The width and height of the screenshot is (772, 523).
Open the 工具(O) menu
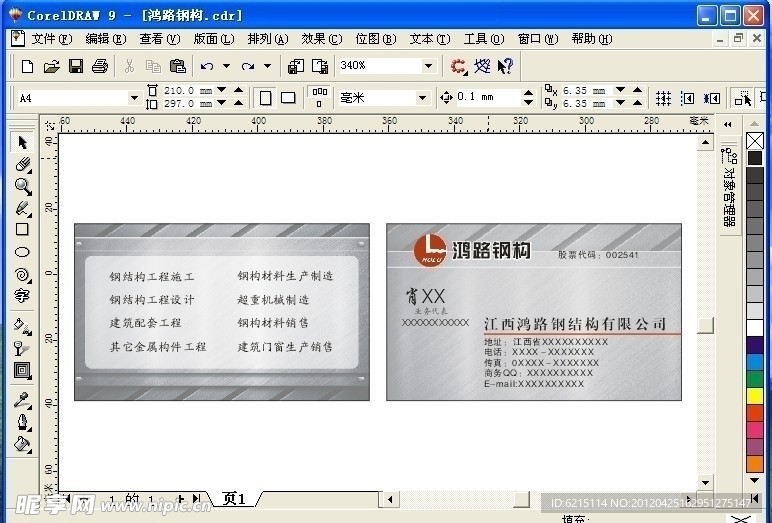[x=484, y=39]
